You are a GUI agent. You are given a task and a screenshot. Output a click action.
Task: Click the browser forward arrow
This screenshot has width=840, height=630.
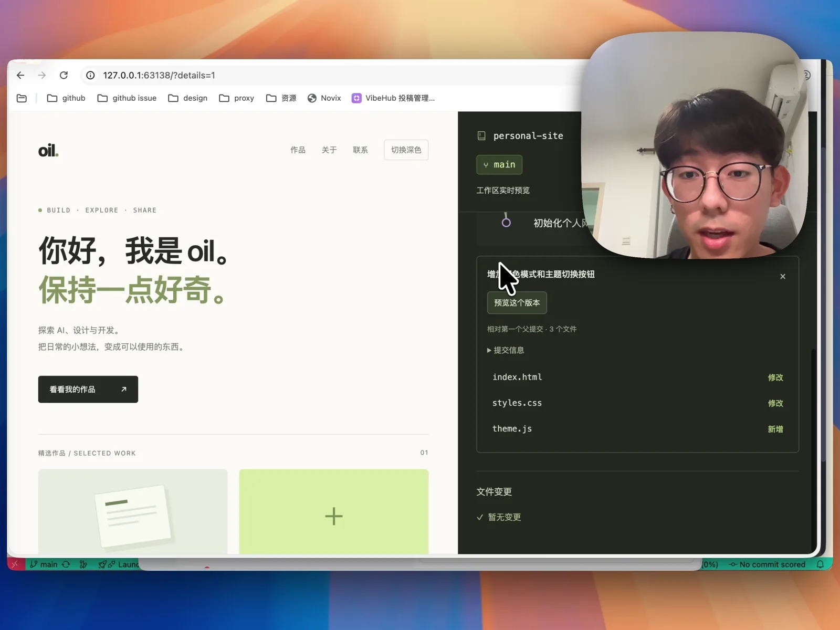click(42, 75)
